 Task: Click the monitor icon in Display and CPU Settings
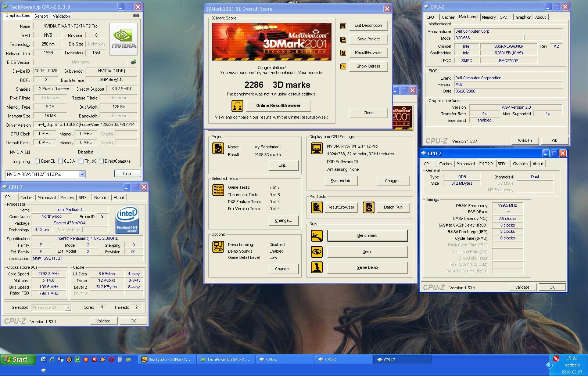316,148
